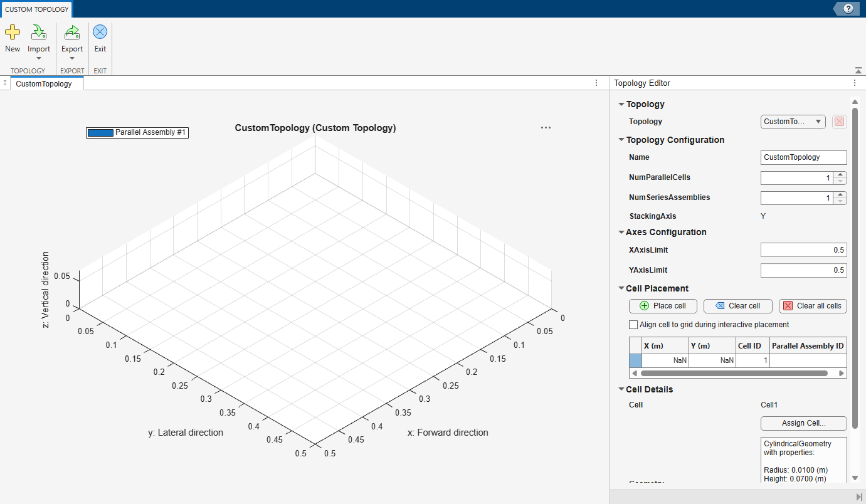Open Topology Editor panel options menu
Screen dimensions: 866x504
(854, 83)
